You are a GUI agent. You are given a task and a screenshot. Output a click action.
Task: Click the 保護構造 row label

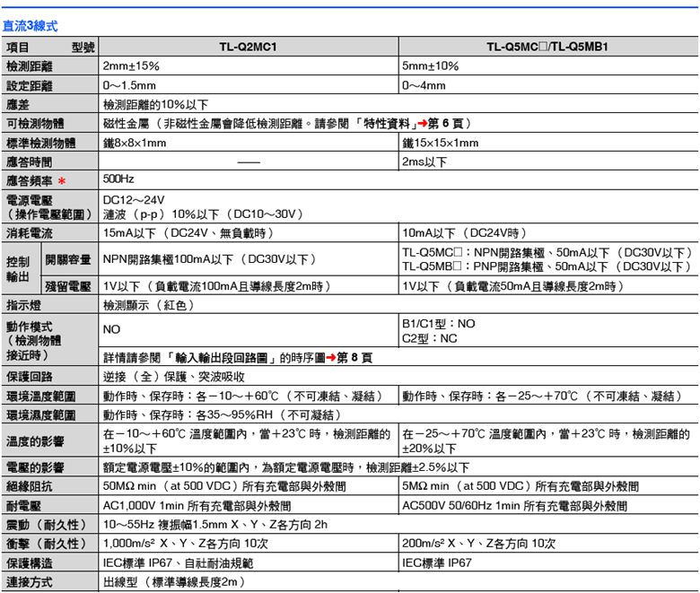[29, 563]
